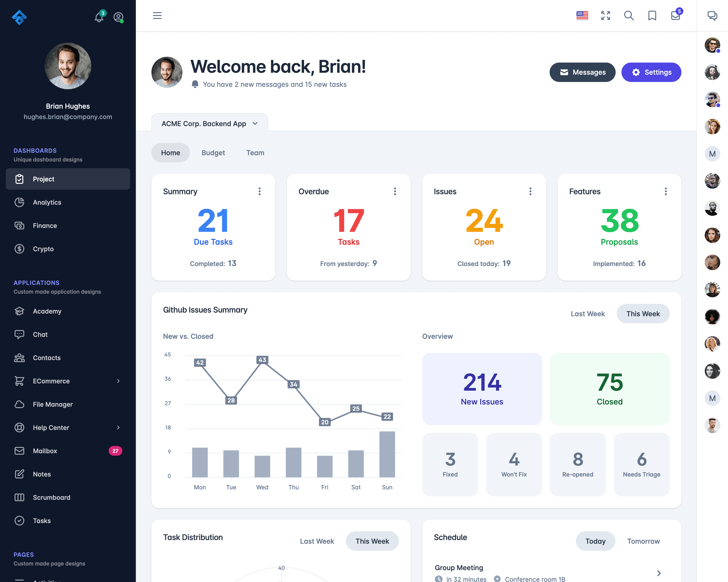The image size is (728, 582).
Task: Switch to Last Week Github Issues view
Action: (588, 314)
